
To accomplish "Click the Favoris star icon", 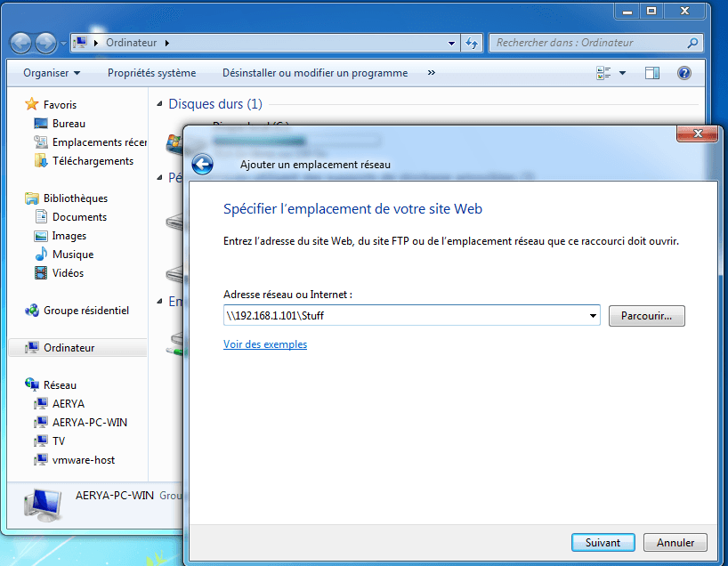I will 31,104.
